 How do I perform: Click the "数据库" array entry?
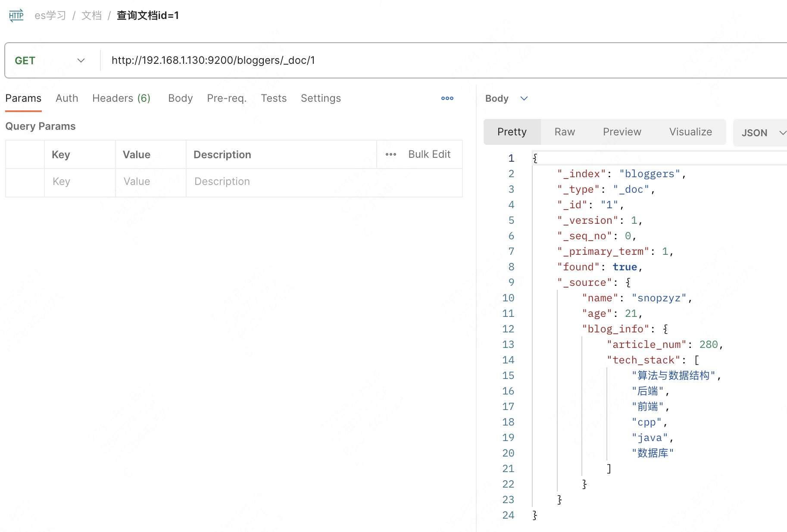coord(653,453)
